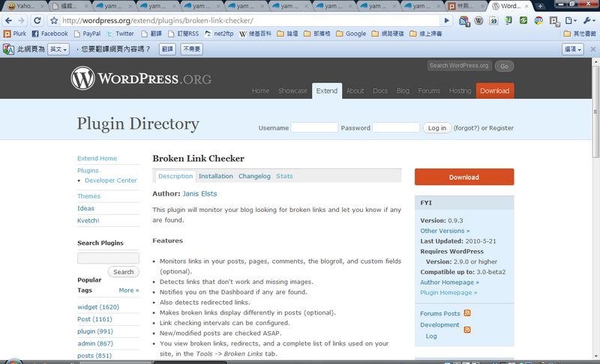
Task: Click the 翻譯 translate button
Action: (167, 49)
